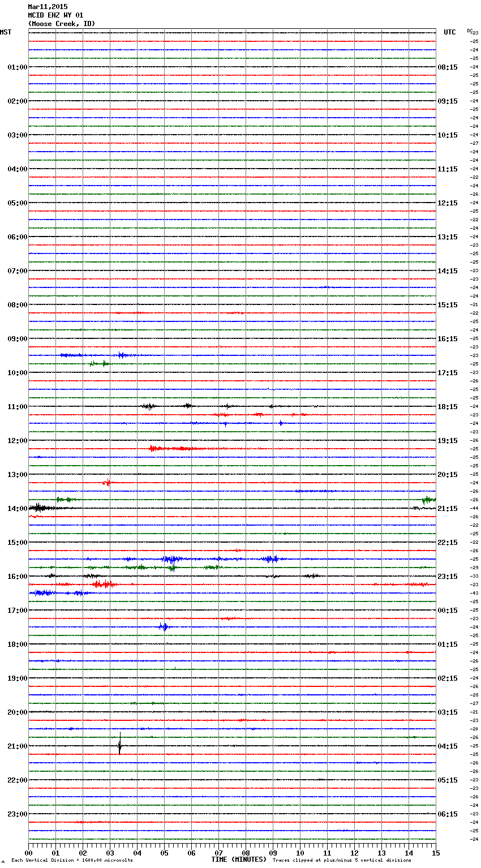The image size is (481, 868).
Task: Select the 14:00 MST time label
Action: click(18, 509)
